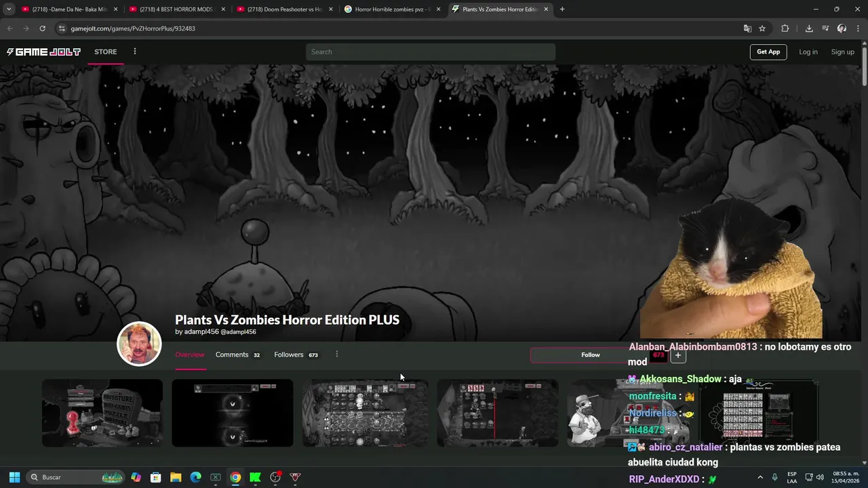Open the media controls icon
The image size is (868, 488).
[x=825, y=28]
